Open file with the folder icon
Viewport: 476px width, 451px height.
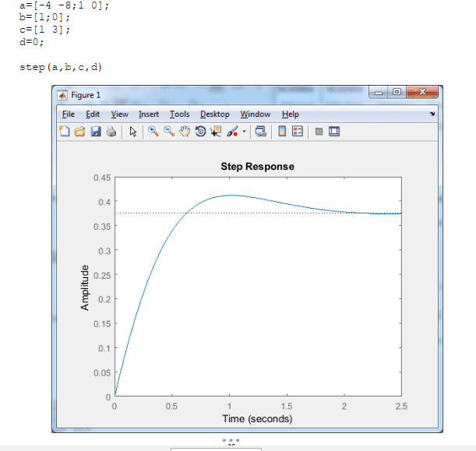point(79,132)
